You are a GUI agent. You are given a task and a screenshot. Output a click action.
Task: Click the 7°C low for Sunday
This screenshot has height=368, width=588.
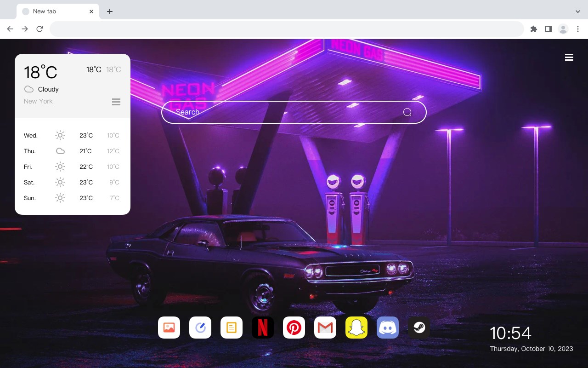click(x=114, y=198)
